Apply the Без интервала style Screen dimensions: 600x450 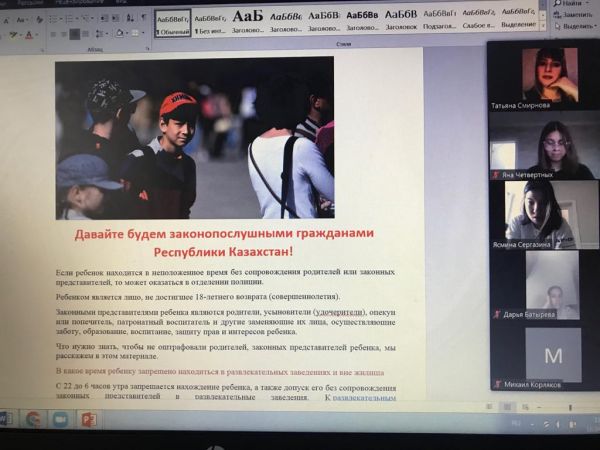coord(209,21)
